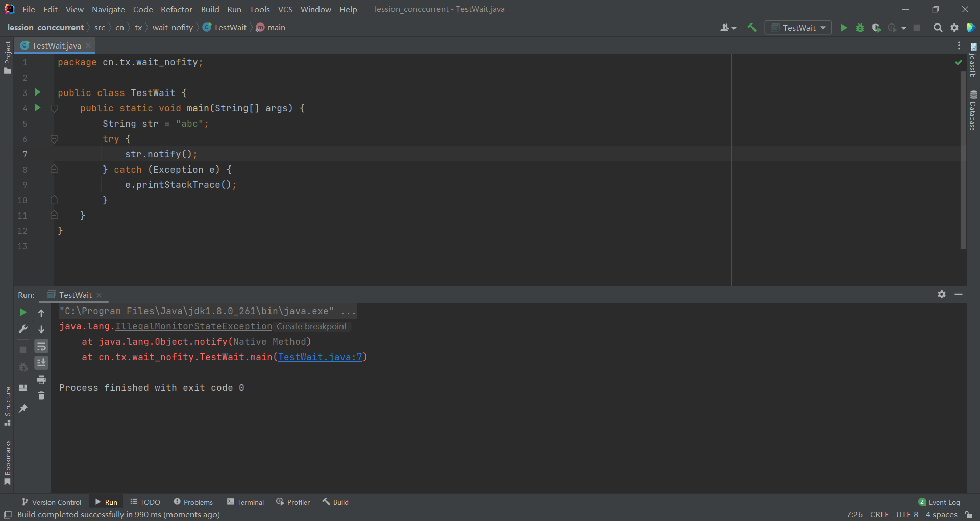Click the Native Method link
980x521 pixels.
[269, 342]
